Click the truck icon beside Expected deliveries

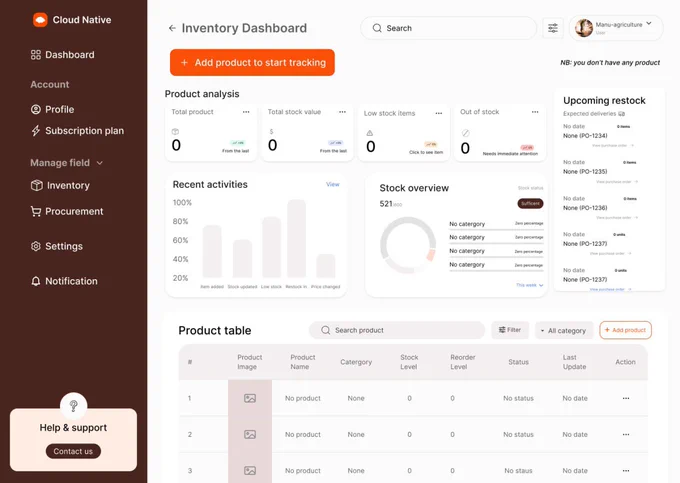coord(621,114)
